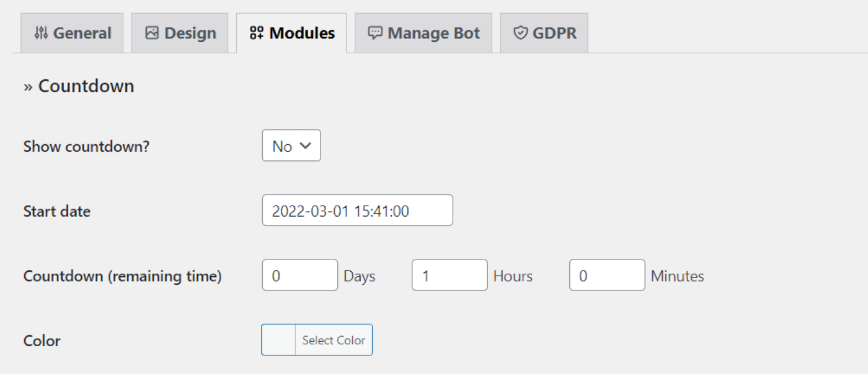Click the Start date label
868x374 pixels.
coord(57,211)
